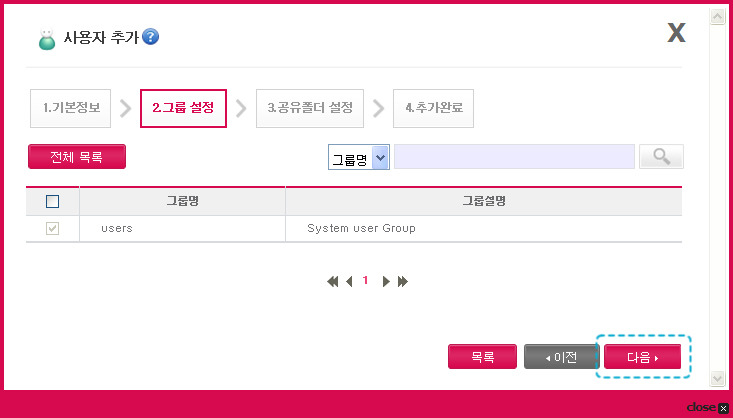Viewport: 733px width, 418px height.
Task: Click the 이전 previous button
Action: [561, 357]
